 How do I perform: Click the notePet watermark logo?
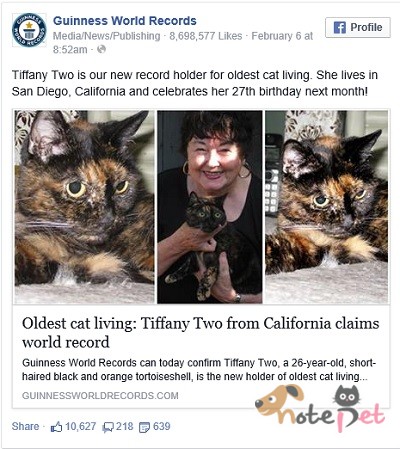coord(320,408)
